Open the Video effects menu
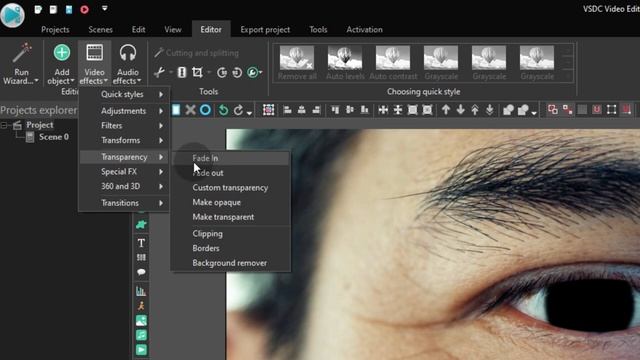Screen dimensions: 640x360 tap(94, 63)
